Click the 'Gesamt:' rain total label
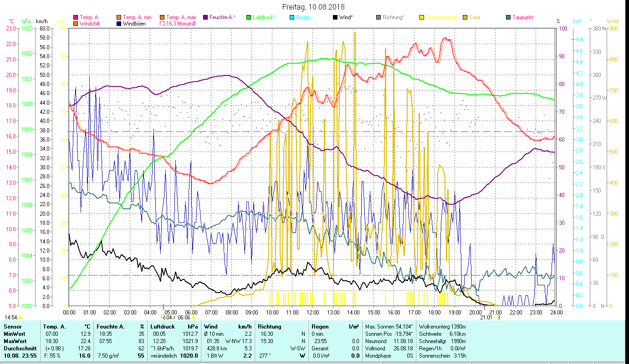 [x=320, y=348]
